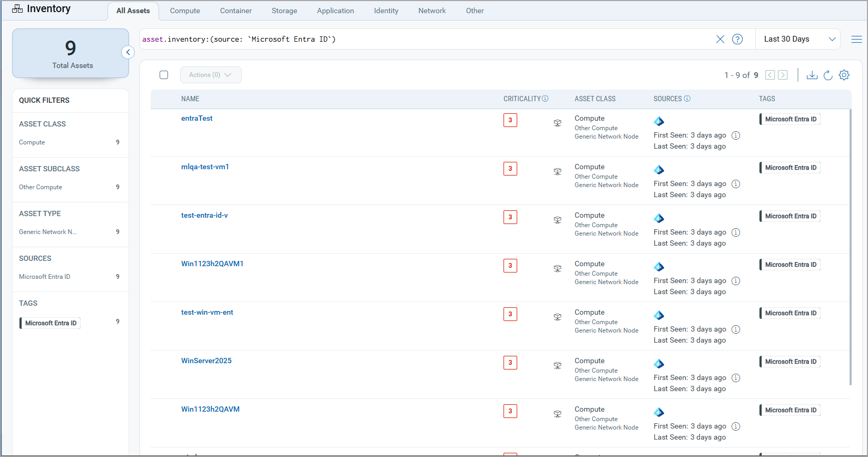868x457 pixels.
Task: Click the Microsoft Entra ID source icon for entraTest
Action: click(659, 121)
